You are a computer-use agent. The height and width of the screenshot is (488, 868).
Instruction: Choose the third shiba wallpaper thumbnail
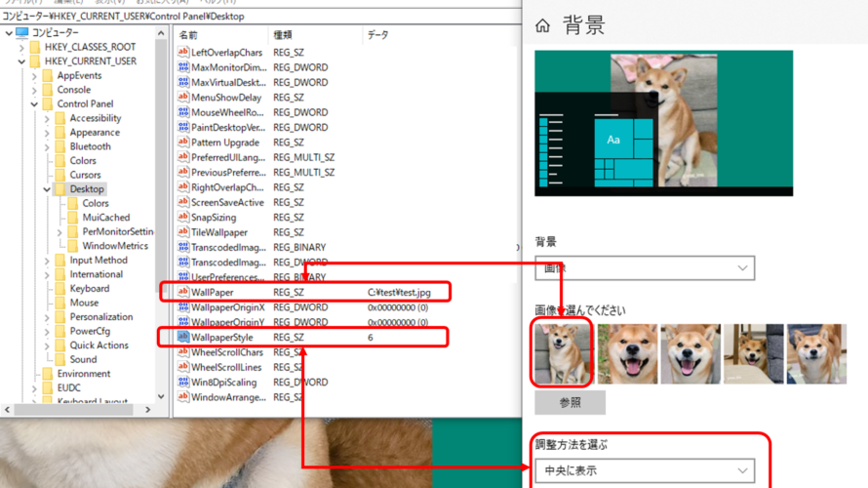pyautogui.click(x=690, y=354)
